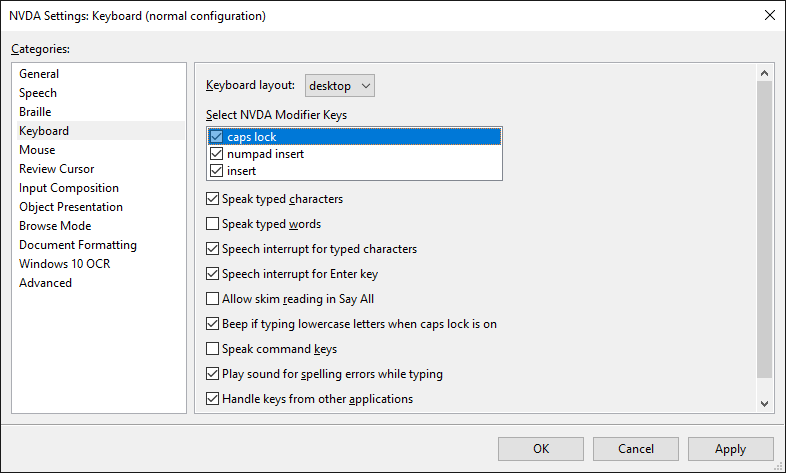Screen dimensions: 786x473
Task: Select the General category
Action: [100, 74]
